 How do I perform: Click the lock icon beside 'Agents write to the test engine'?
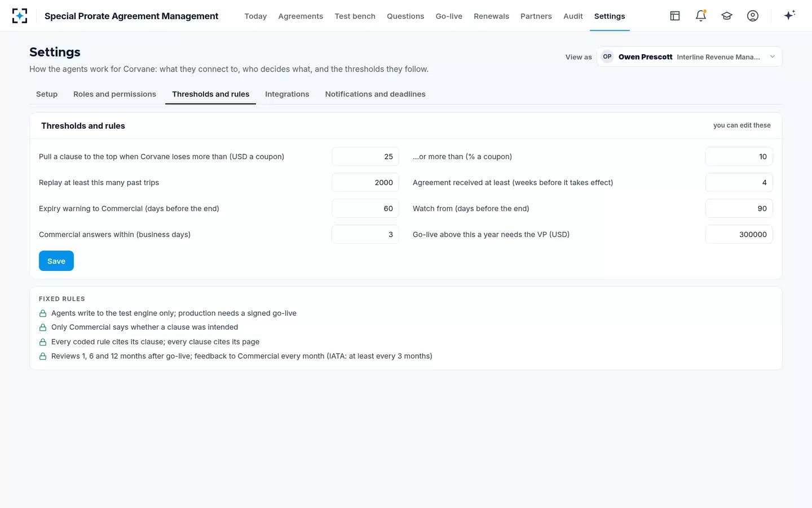click(43, 313)
